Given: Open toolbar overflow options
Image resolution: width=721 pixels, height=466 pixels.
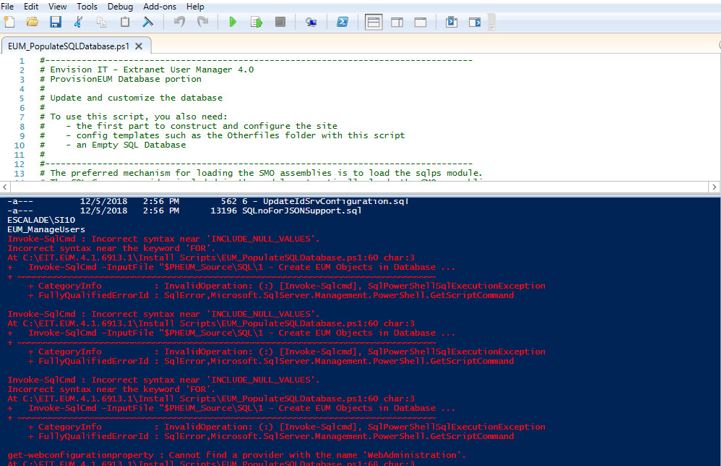Looking at the screenshot, I should pos(491,22).
